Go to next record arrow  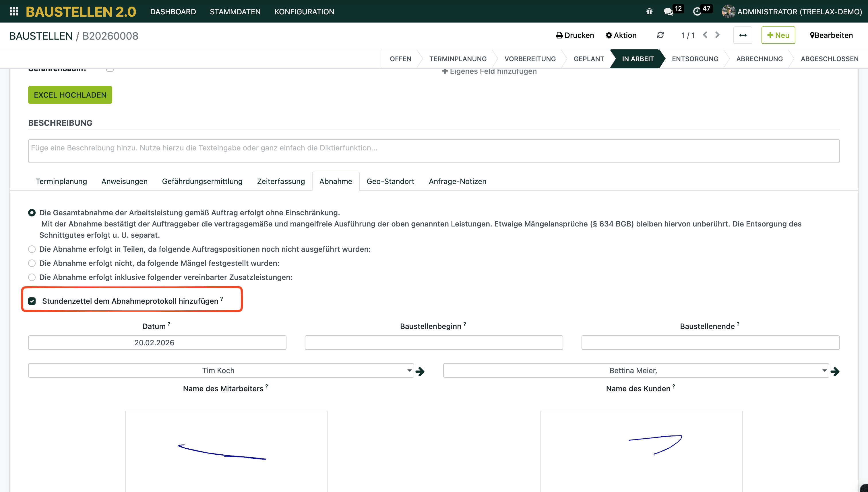coord(717,35)
